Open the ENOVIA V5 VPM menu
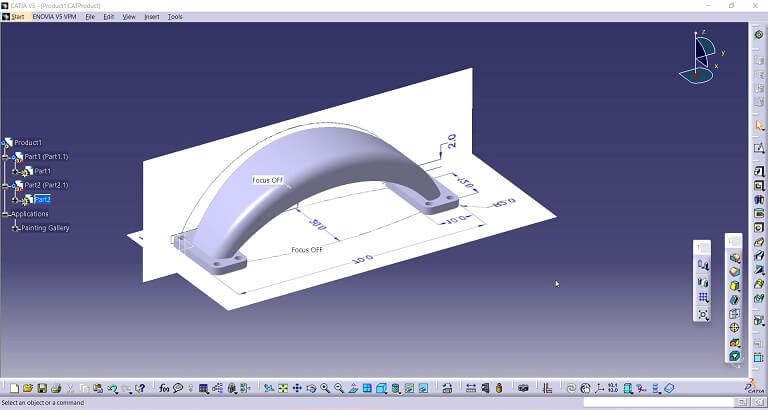The image size is (768, 410). coord(56,17)
